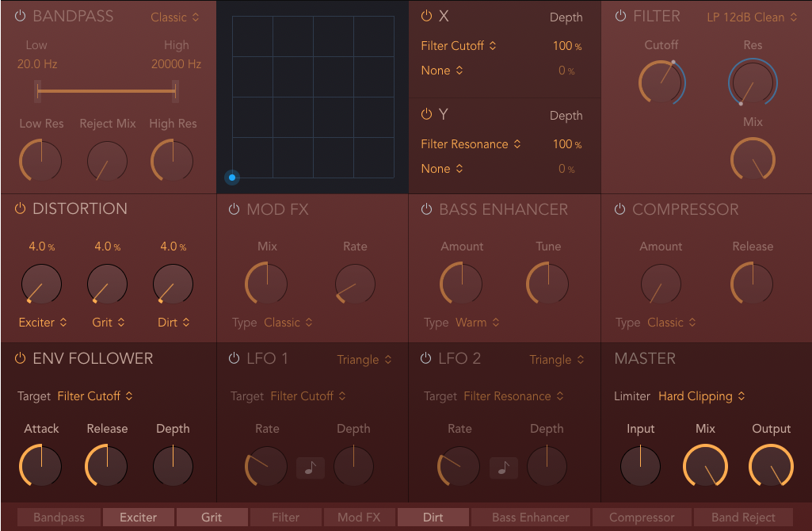Toggle the Filter section power button
The height and width of the screenshot is (531, 812).
coord(619,16)
